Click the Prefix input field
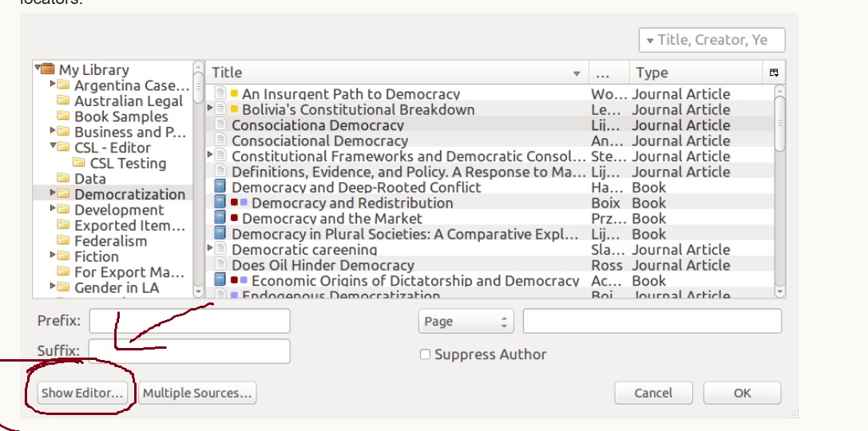Image resolution: width=868 pixels, height=431 pixels. click(189, 322)
